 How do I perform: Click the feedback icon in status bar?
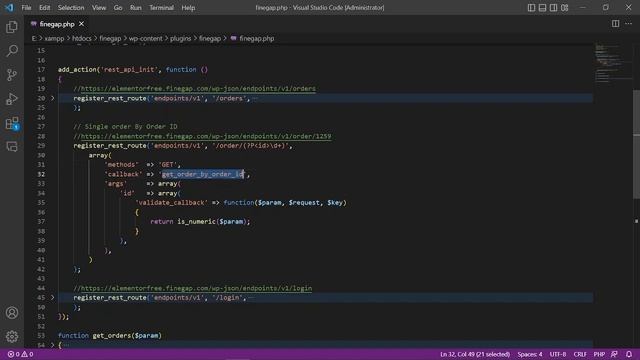614,354
